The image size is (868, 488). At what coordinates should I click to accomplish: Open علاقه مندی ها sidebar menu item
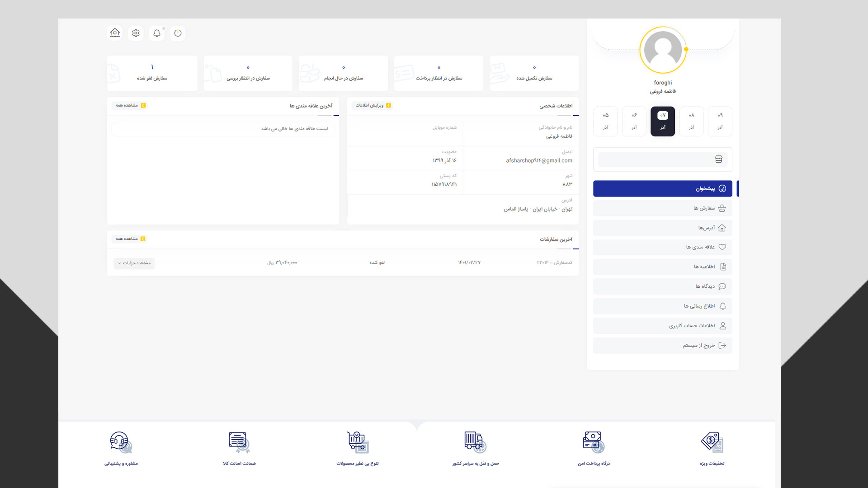[663, 247]
